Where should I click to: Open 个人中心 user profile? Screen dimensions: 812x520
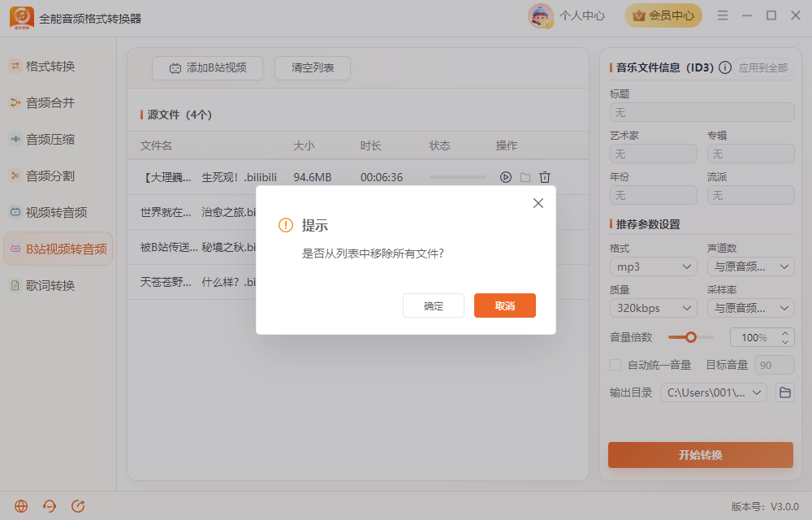(x=581, y=16)
